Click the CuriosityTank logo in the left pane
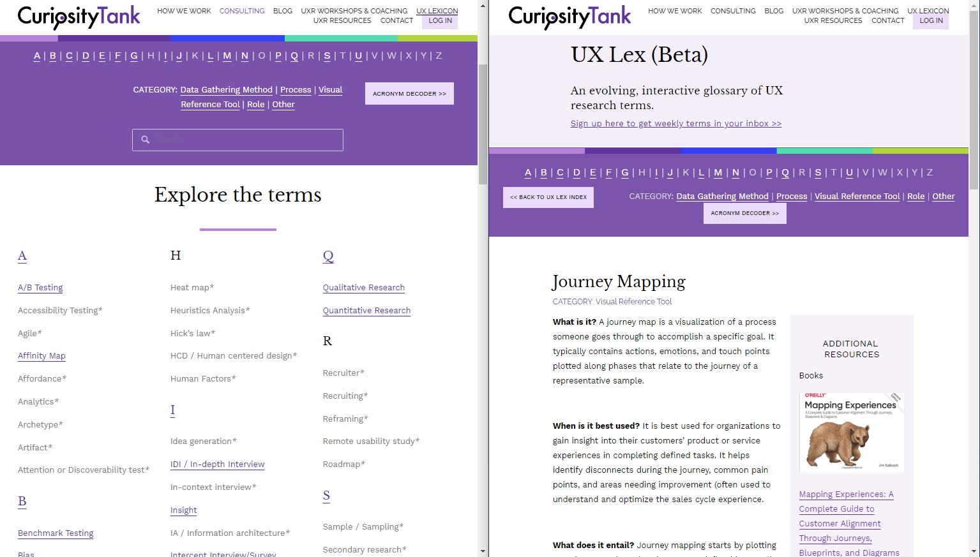Image resolution: width=980 pixels, height=557 pixels. (x=79, y=17)
